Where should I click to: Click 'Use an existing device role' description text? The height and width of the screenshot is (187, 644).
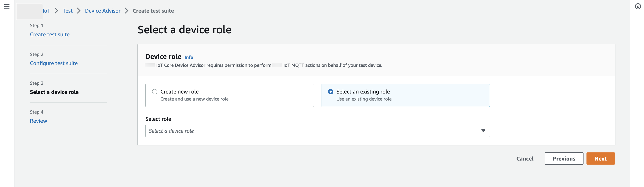[364, 99]
